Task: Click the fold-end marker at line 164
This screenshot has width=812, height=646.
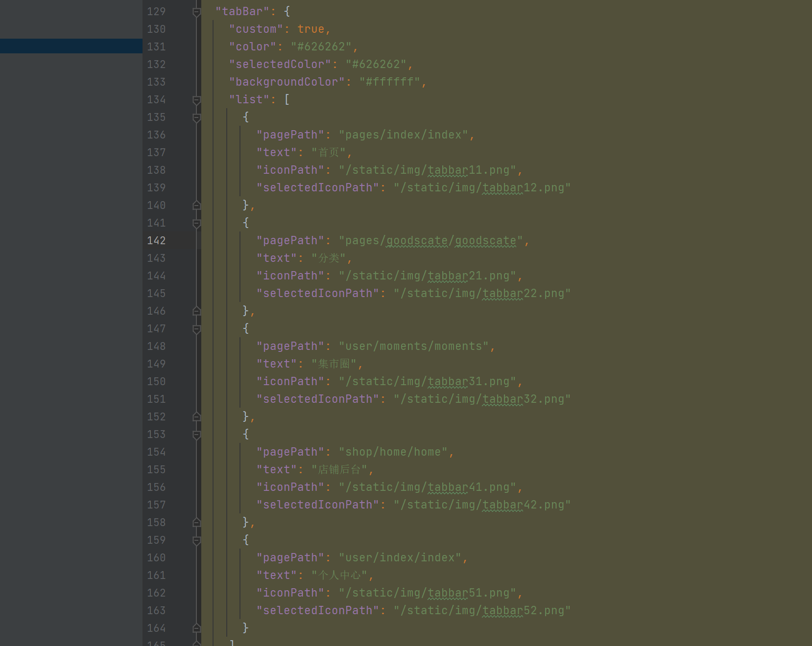Action: point(196,628)
